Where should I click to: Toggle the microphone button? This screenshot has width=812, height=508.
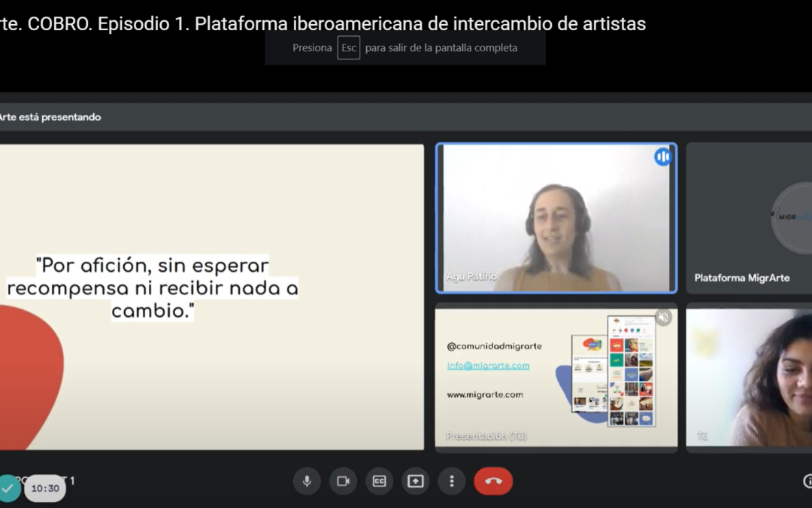coord(307,481)
